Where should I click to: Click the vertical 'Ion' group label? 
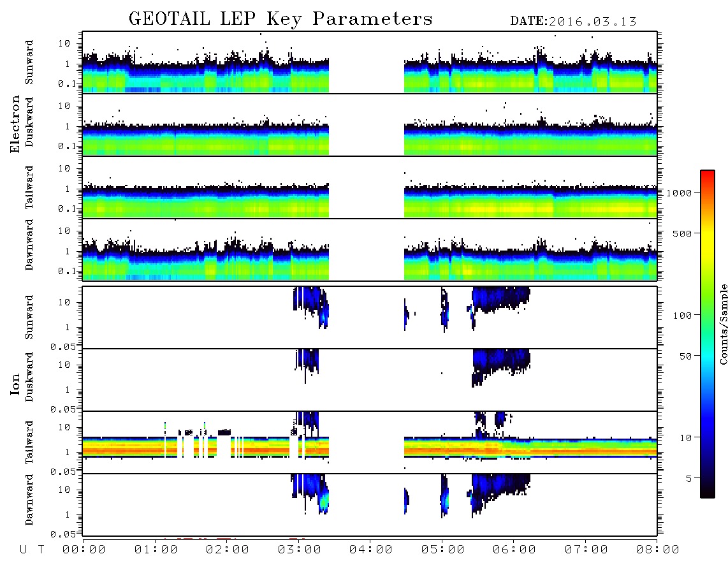click(15, 384)
